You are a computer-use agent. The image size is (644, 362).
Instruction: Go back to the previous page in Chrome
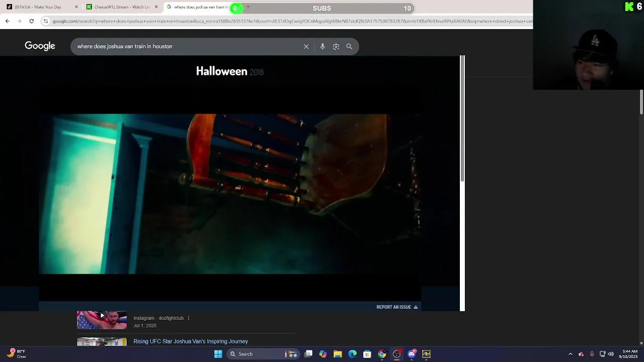pos(7,21)
